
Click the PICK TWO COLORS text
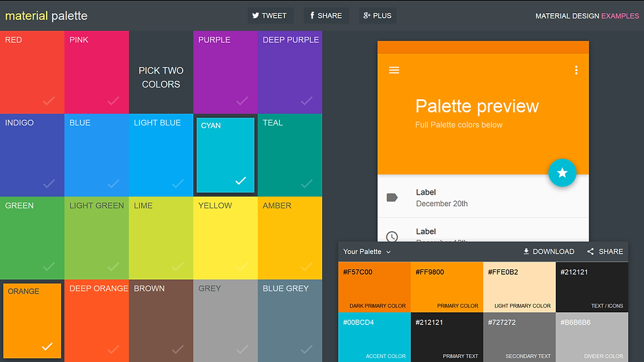coord(161,77)
